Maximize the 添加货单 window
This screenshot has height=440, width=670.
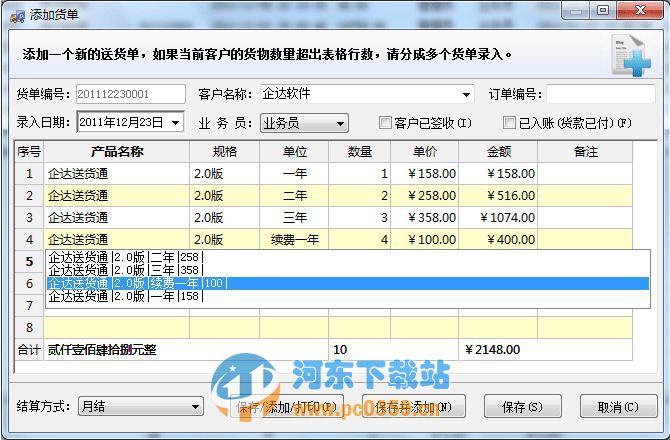click(x=603, y=10)
